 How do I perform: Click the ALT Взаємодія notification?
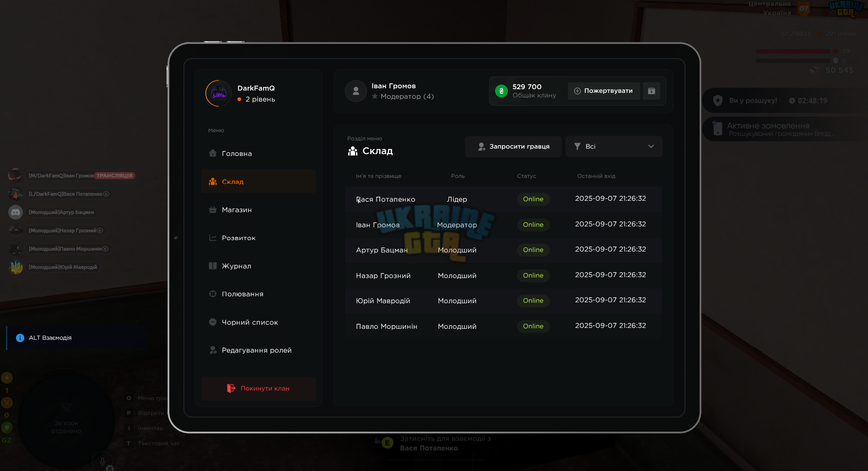(76, 338)
